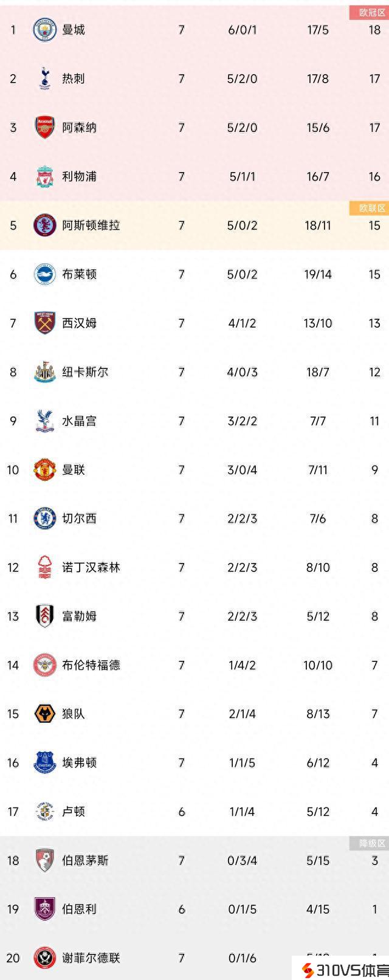389x980 pixels.
Task: Click the Chelsea club crest
Action: click(x=44, y=519)
